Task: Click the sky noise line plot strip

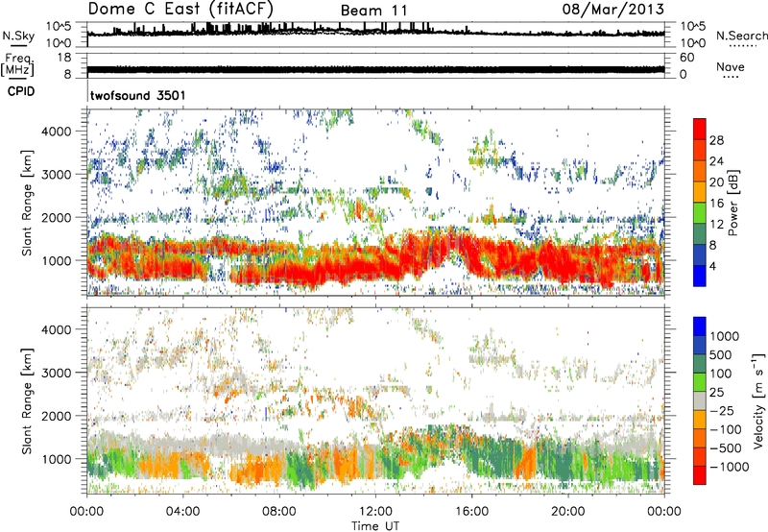Action: pyautogui.click(x=375, y=34)
